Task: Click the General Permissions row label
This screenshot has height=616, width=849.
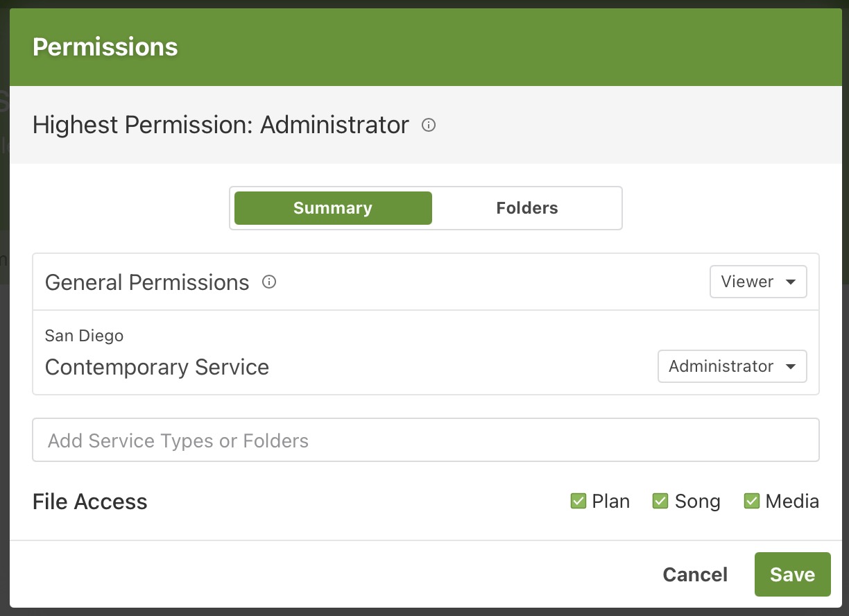Action: tap(147, 282)
